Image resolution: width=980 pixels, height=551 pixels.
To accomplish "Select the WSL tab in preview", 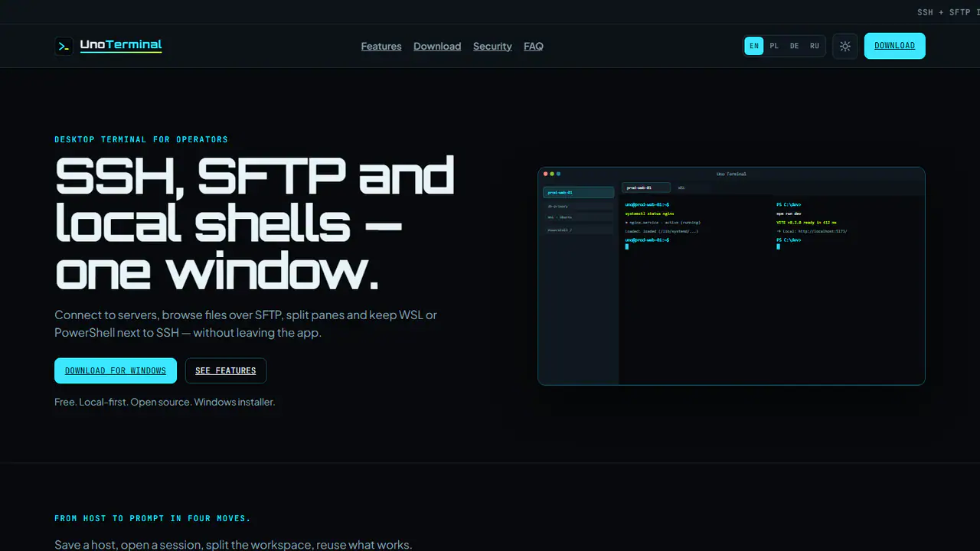I will coord(681,187).
